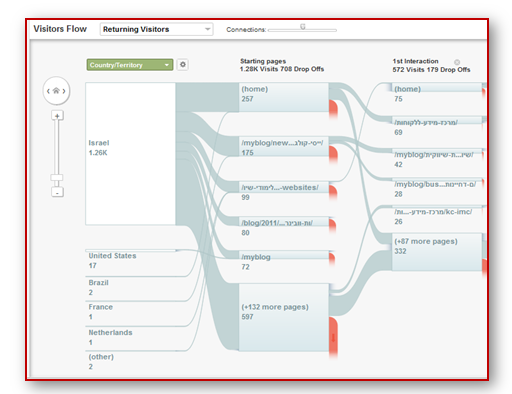Select the Netherlands 1 node
Viewport: 512px width, 394px height.
130,337
